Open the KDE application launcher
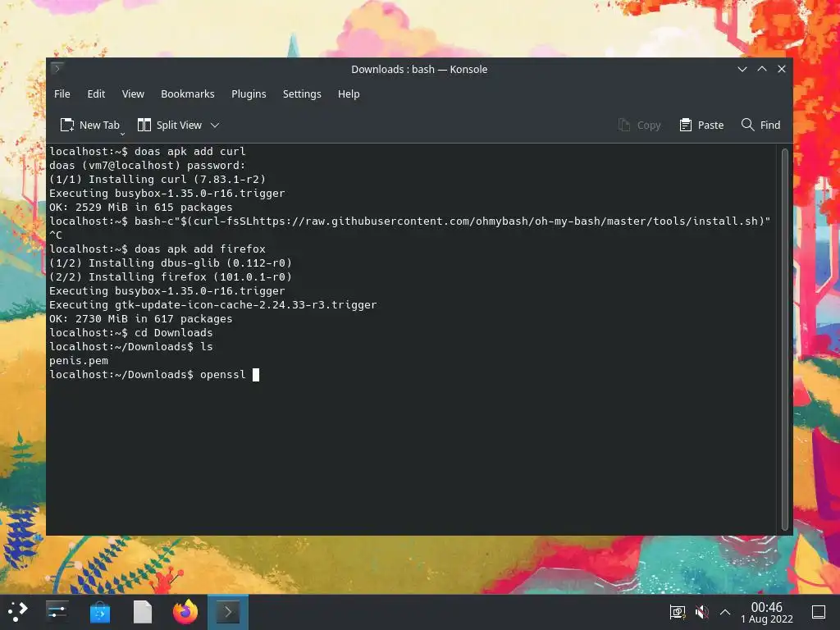 click(x=18, y=612)
